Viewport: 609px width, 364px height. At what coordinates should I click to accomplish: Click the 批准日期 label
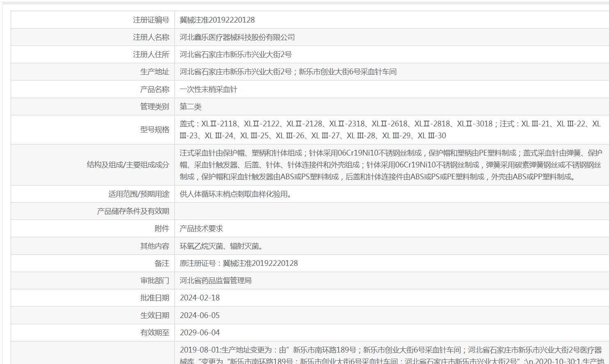(154, 298)
